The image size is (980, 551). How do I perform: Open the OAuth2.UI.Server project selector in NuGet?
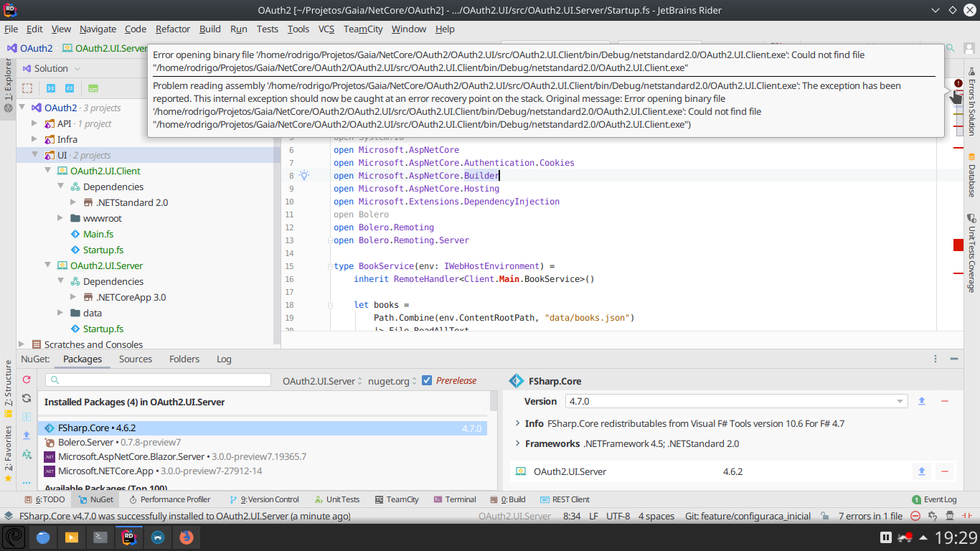[322, 381]
